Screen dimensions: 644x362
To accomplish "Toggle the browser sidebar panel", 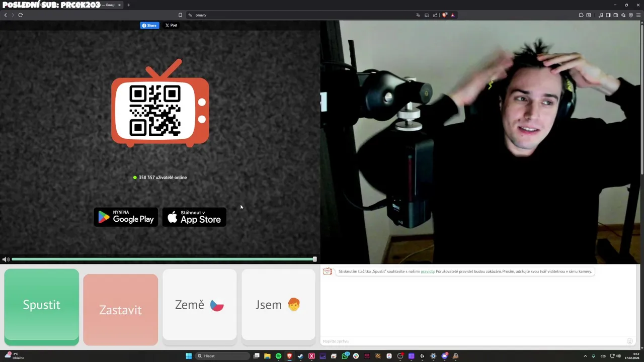I will (x=608, y=15).
